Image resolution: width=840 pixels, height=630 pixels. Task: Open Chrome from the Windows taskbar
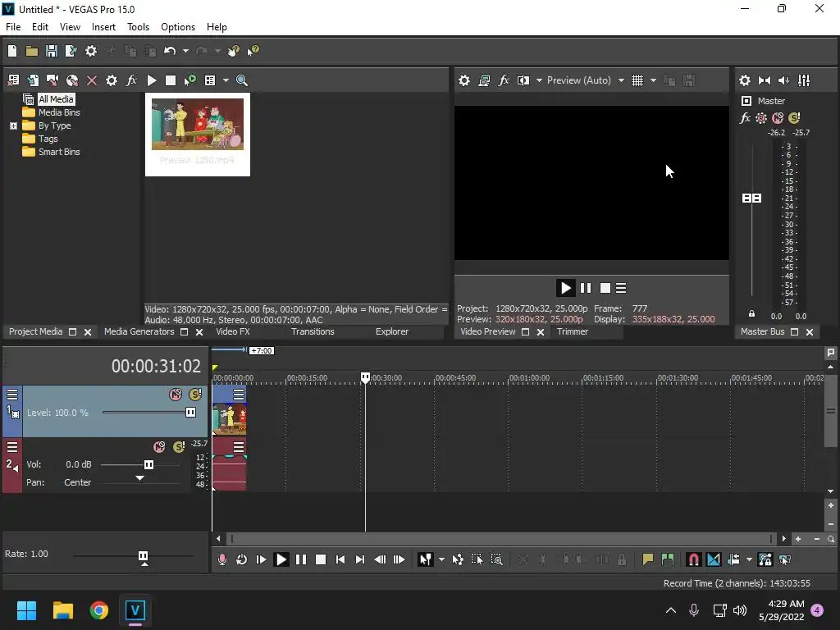[98, 610]
